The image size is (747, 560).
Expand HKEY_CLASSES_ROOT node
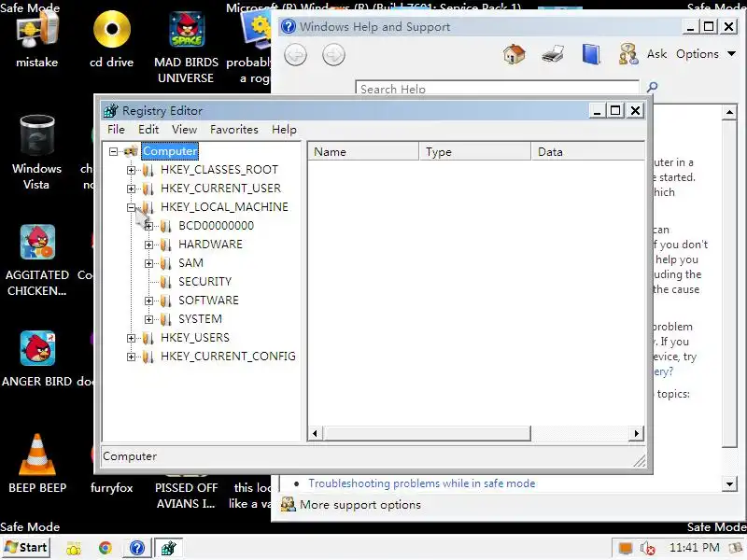131,170
